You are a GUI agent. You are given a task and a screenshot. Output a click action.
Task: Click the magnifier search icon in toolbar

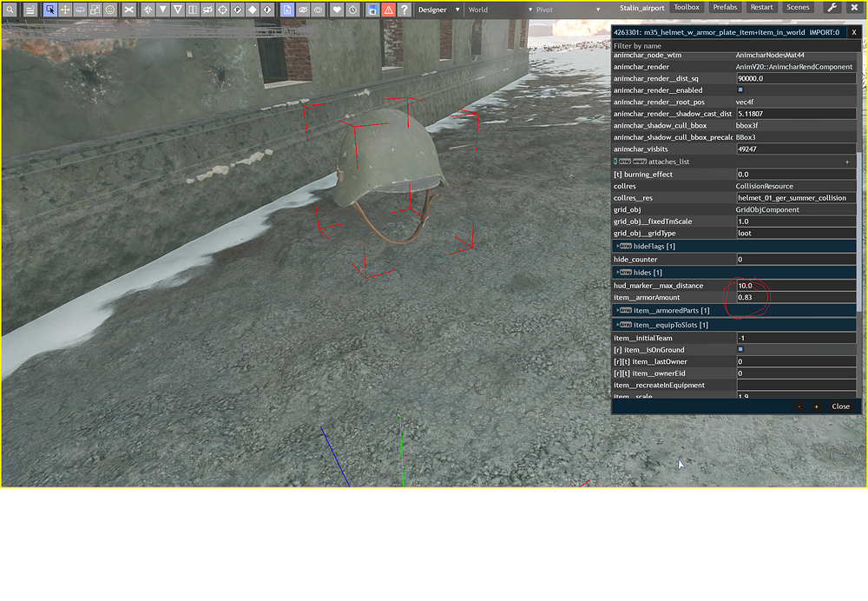tap(10, 10)
